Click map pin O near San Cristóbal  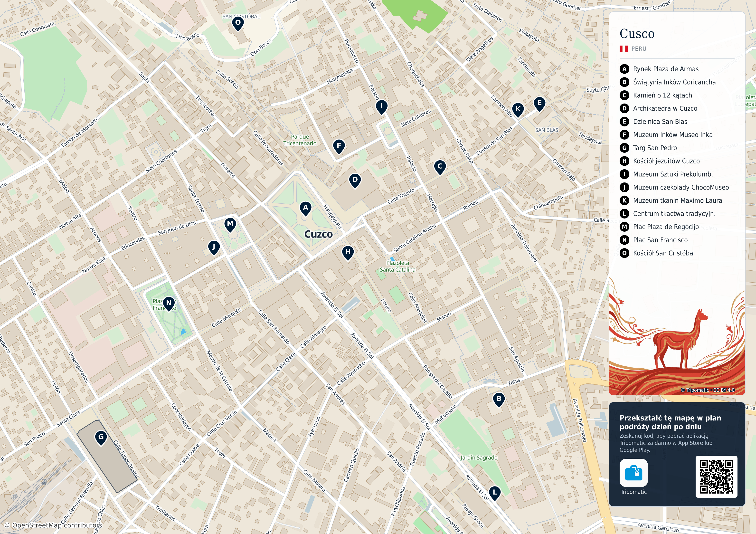coord(238,24)
